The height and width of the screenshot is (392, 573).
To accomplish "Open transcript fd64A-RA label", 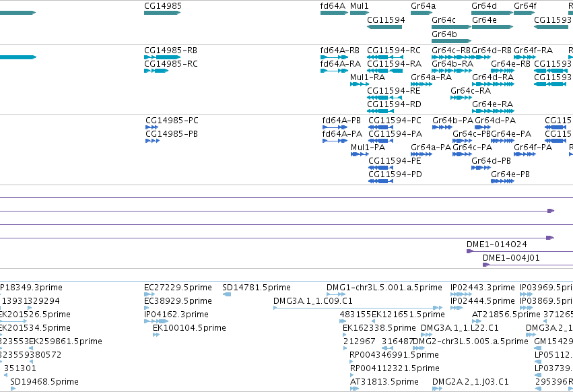I will [340, 64].
